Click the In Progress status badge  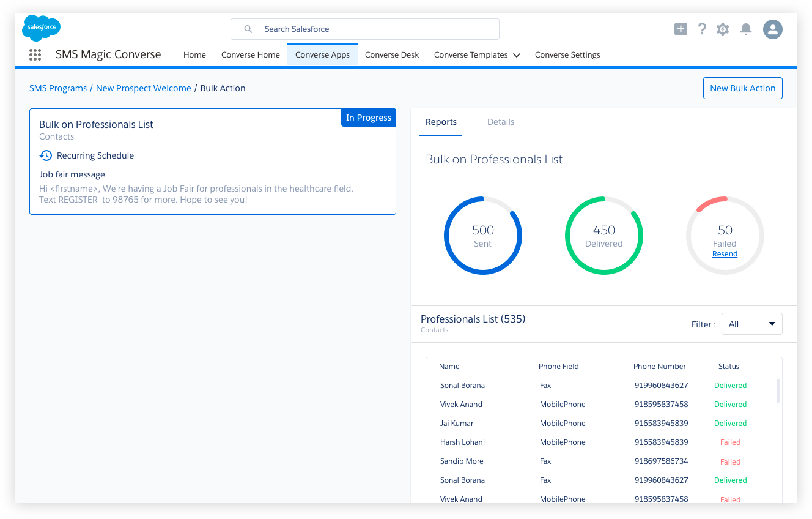(x=369, y=118)
